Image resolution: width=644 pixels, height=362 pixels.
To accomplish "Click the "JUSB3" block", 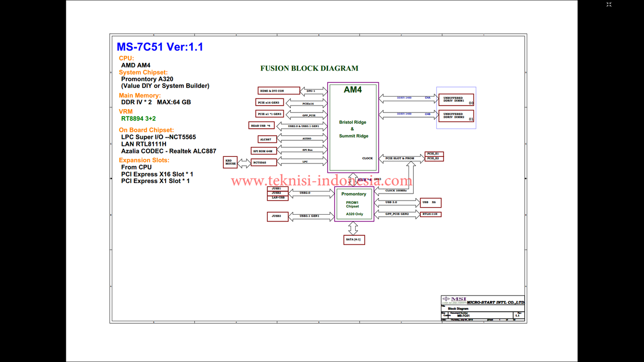I will pyautogui.click(x=277, y=217).
